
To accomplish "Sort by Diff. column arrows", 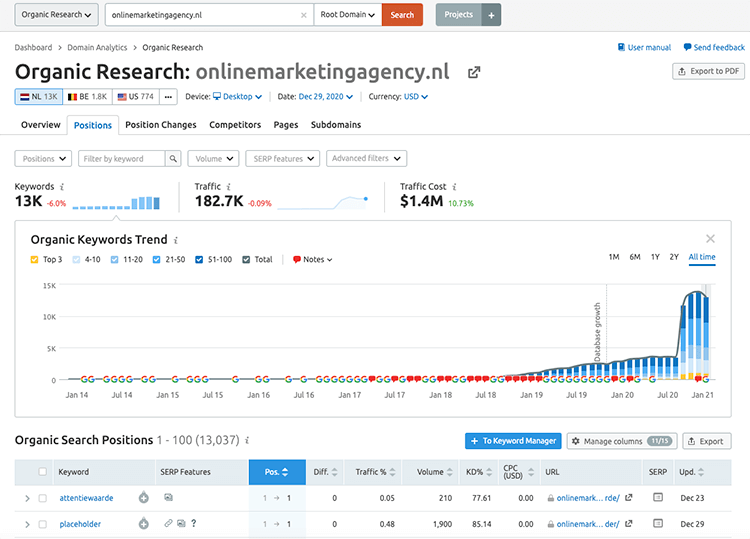I will coord(334,472).
